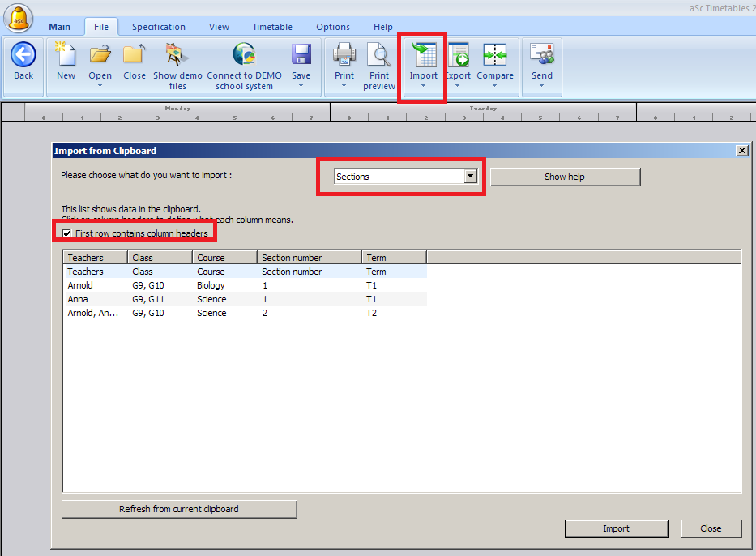756x556 pixels.
Task: Expand the Open file dropdown
Action: point(100,86)
